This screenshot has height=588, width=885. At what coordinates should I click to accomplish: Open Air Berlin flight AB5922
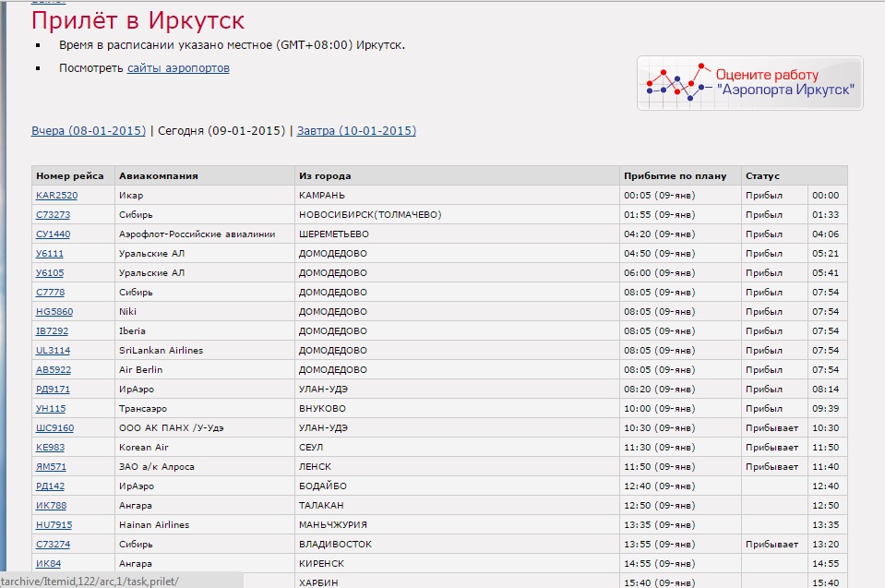53,370
